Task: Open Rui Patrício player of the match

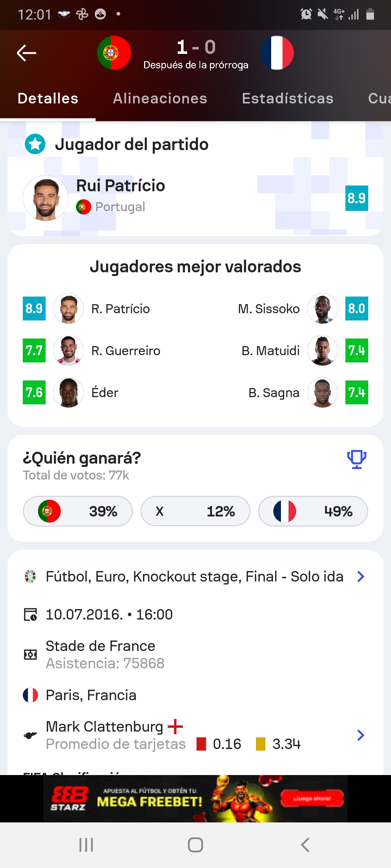Action: click(121, 186)
